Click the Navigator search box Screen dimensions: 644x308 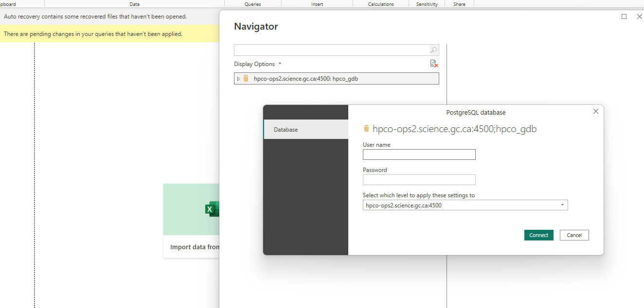(331, 50)
